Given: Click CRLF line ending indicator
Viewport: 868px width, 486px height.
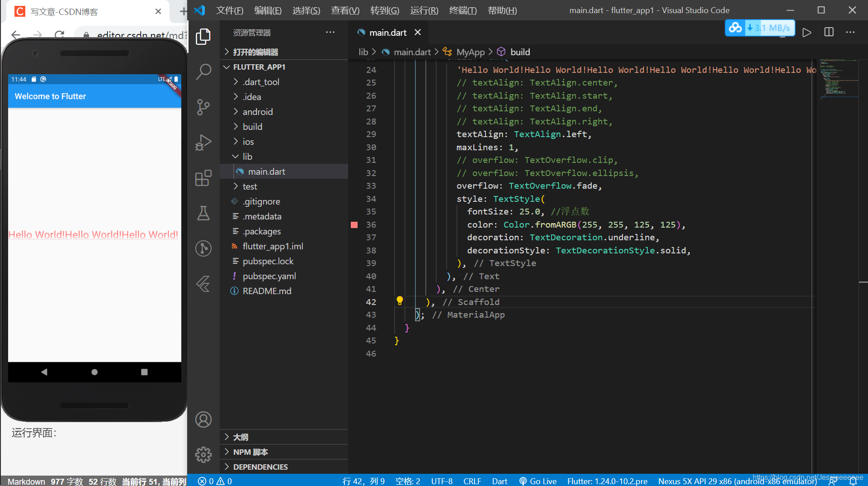Looking at the screenshot, I should coord(472,481).
